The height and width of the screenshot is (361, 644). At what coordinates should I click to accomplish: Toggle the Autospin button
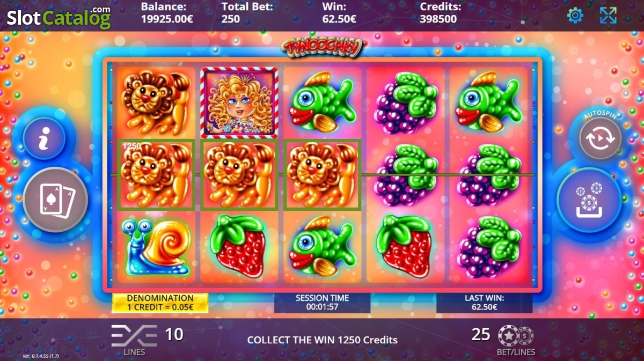[x=601, y=139]
